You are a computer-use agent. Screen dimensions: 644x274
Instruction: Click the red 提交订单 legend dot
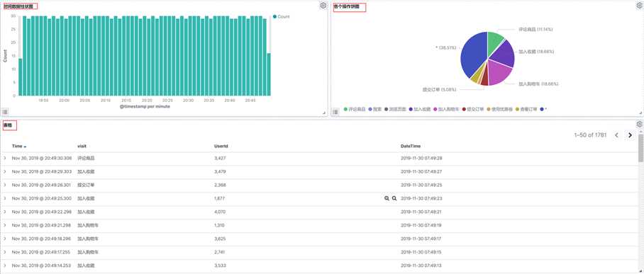464,110
